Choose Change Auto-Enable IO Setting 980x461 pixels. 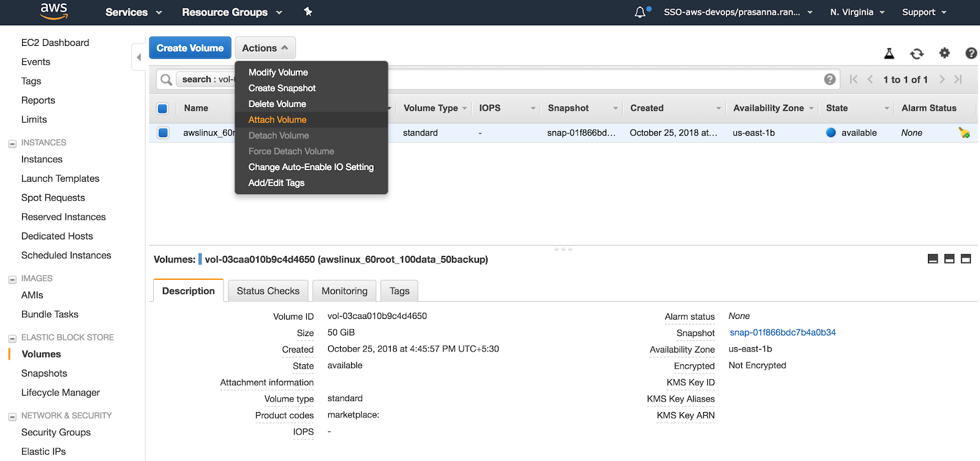coord(311,167)
